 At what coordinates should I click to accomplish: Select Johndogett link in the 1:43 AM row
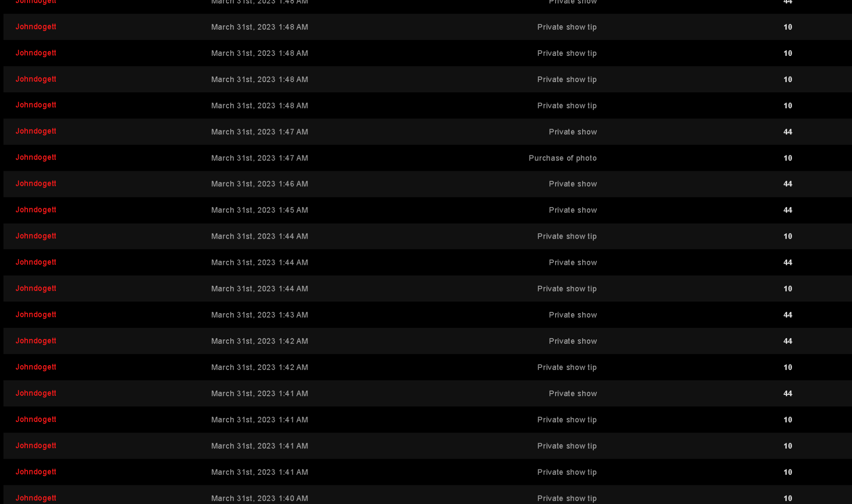click(36, 315)
